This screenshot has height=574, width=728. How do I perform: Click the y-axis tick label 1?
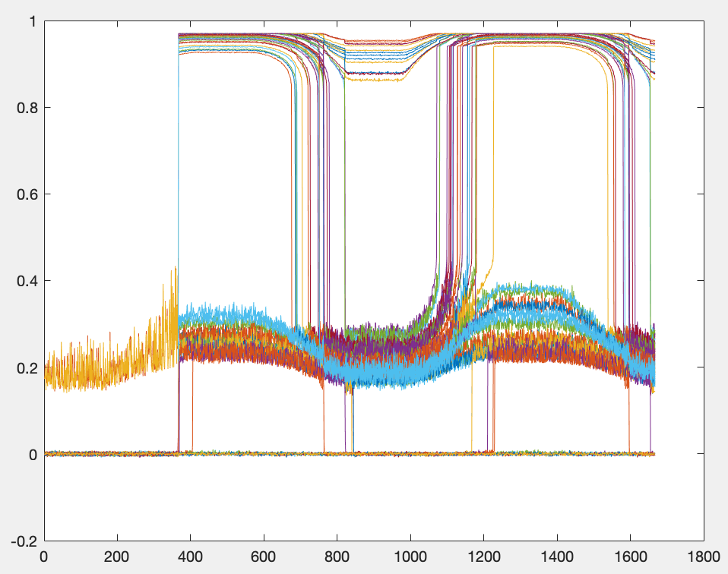coord(33,21)
